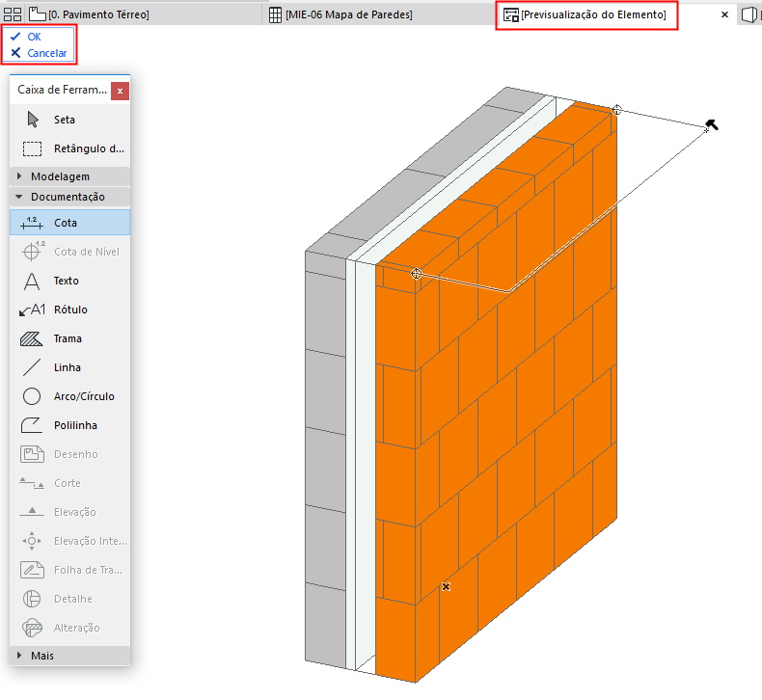This screenshot has height=700, width=762.
Task: Expand the Mais tool group
Action: [x=69, y=656]
